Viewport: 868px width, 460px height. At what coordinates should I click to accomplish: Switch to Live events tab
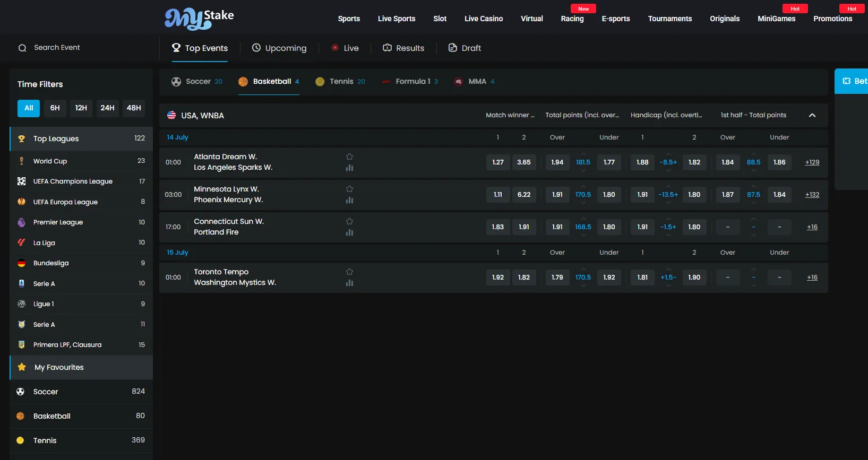pos(345,48)
